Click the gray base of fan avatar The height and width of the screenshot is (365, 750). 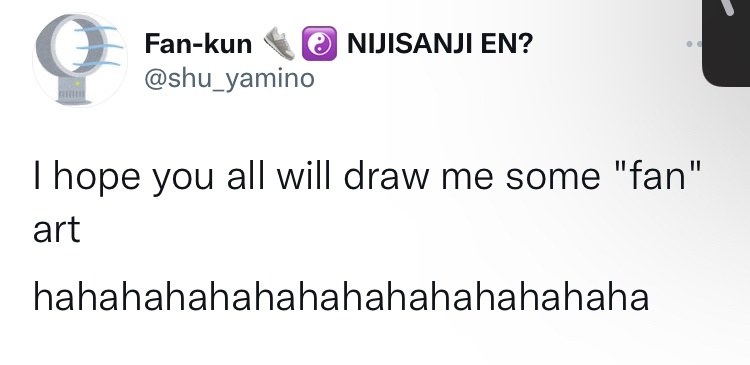pos(74,91)
